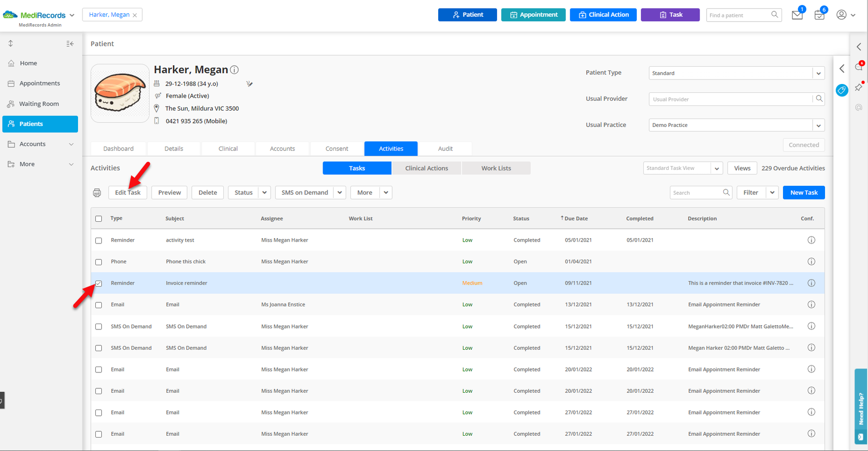
Task: Click the Delete button
Action: (x=207, y=193)
